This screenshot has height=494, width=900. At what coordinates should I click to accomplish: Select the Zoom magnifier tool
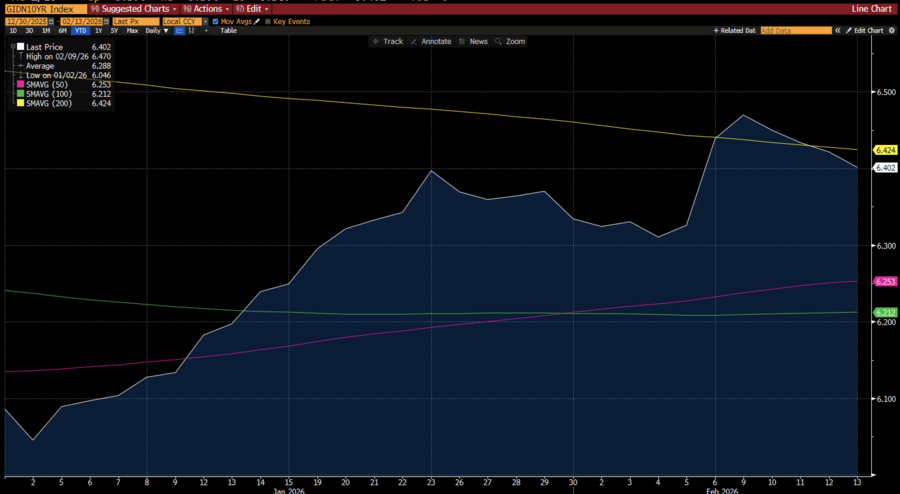(x=511, y=41)
